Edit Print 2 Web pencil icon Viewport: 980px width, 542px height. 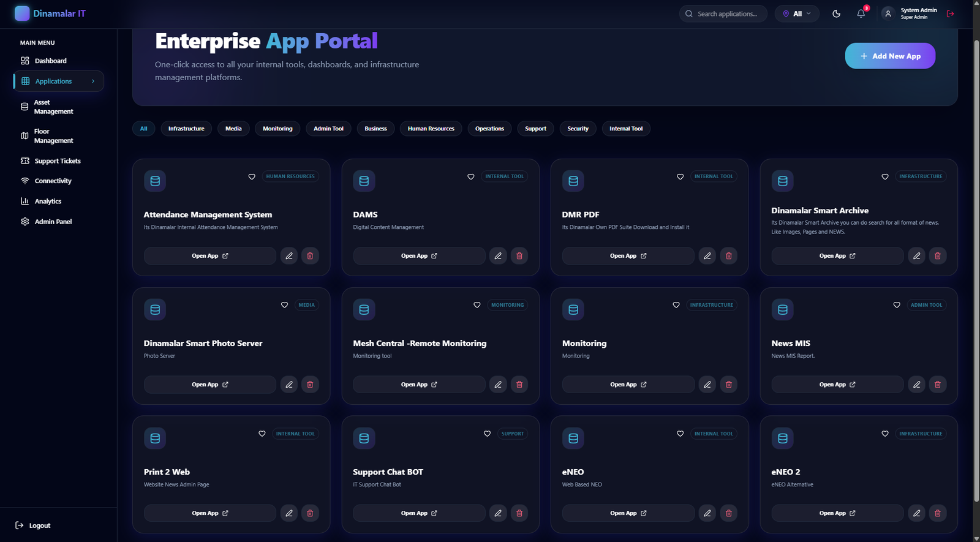(x=289, y=513)
